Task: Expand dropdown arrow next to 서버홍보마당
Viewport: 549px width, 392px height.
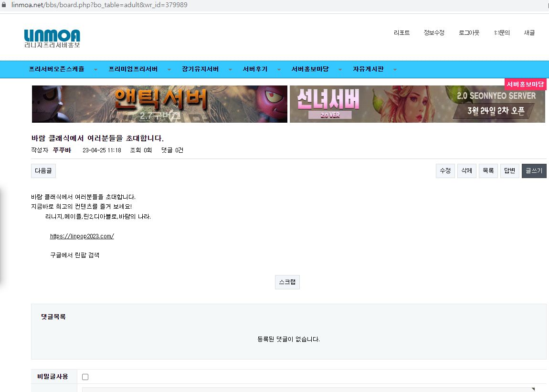Action: [340, 70]
